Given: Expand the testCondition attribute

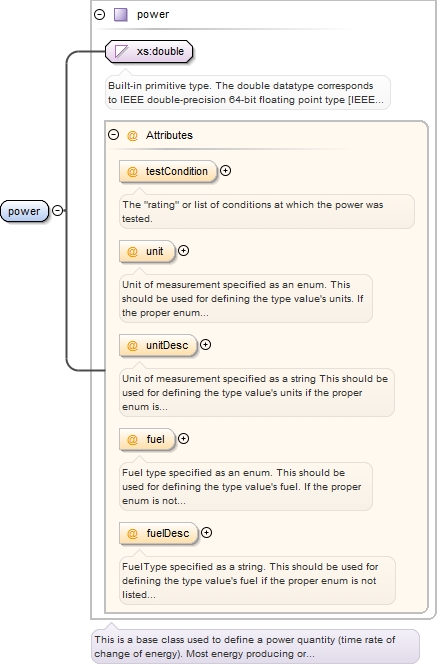Looking at the screenshot, I should click(225, 171).
